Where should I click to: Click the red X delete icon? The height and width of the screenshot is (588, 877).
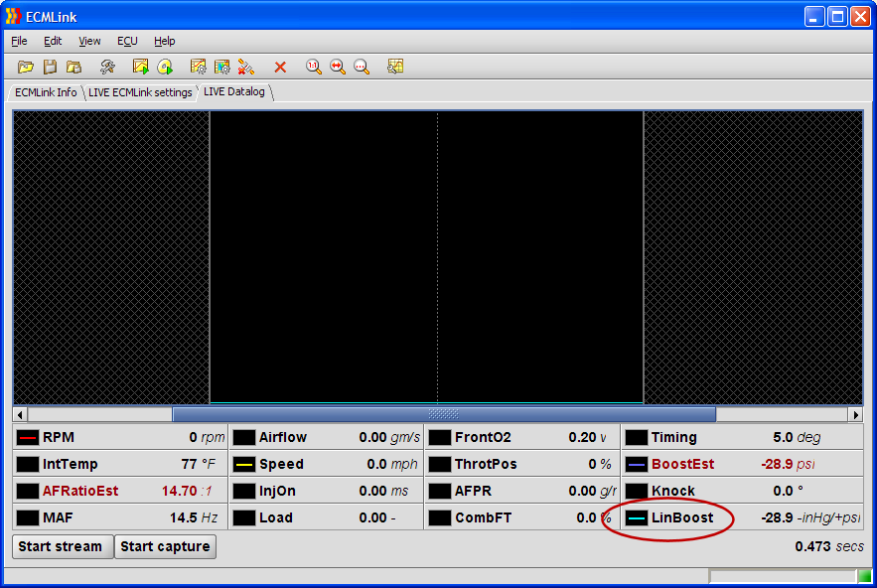click(280, 67)
